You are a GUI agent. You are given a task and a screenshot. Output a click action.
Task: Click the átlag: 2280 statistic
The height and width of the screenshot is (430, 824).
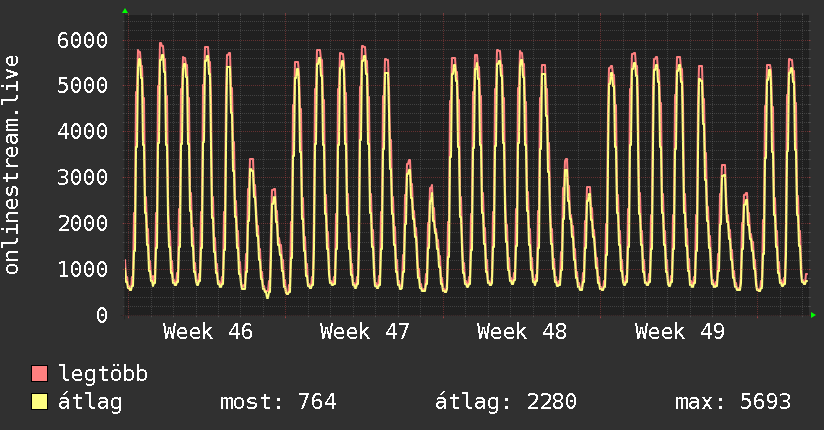coord(506,402)
